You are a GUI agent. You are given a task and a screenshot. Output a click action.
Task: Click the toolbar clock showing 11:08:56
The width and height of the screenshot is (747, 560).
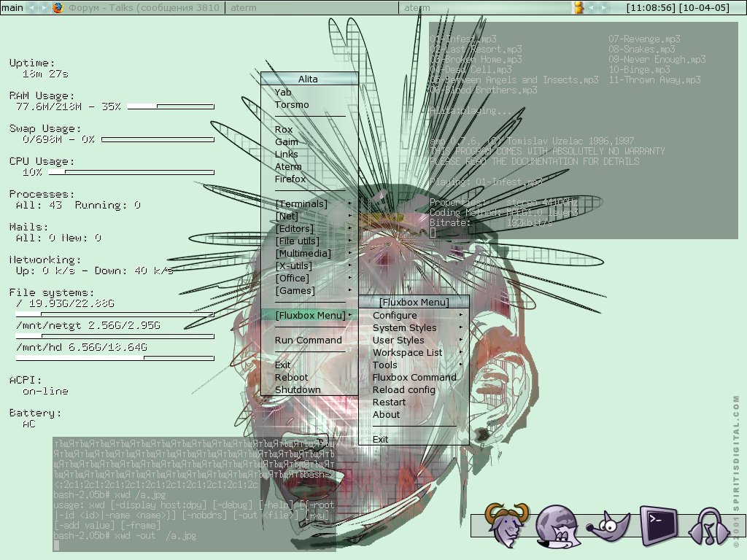[x=678, y=7]
